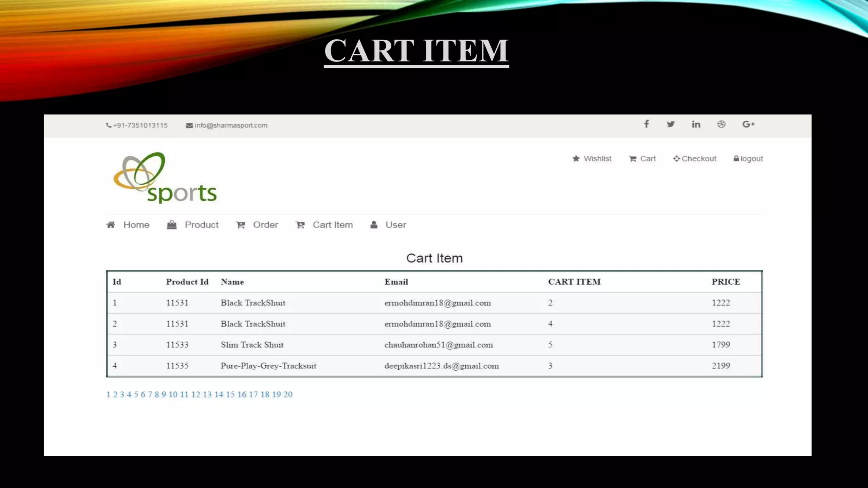The height and width of the screenshot is (488, 868).
Task: Open the Twitter bird icon
Action: [670, 124]
